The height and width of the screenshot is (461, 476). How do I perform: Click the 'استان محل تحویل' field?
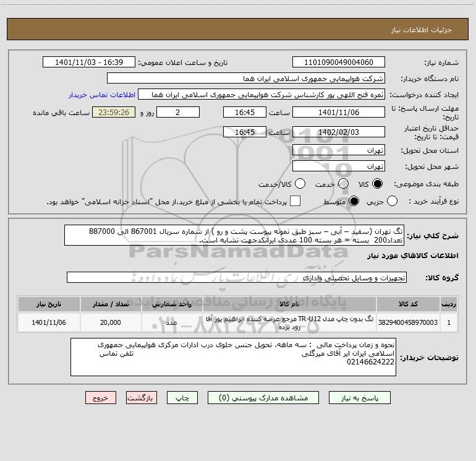(x=338, y=150)
